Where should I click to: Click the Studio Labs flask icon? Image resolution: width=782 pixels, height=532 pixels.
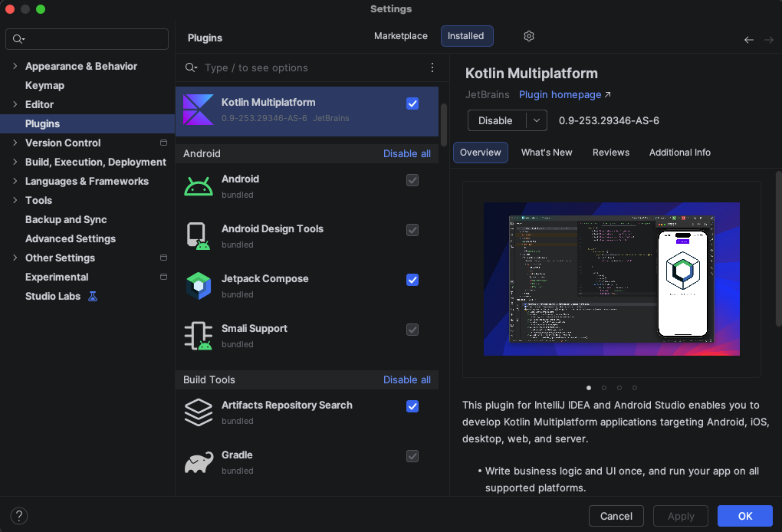pos(93,296)
